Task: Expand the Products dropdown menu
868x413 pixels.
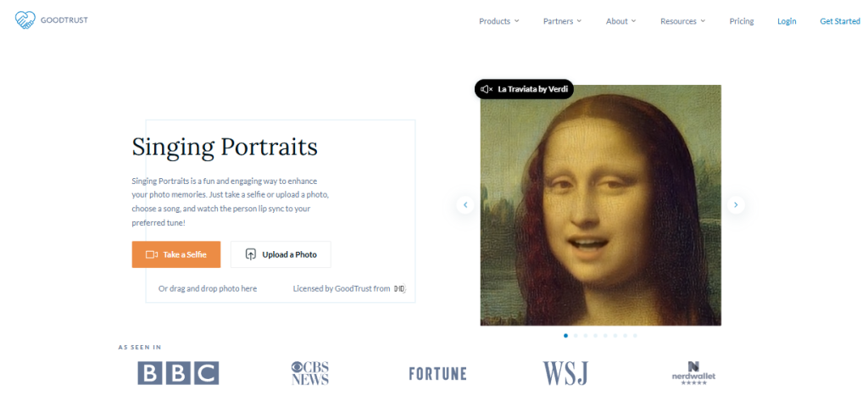Action: 498,21
